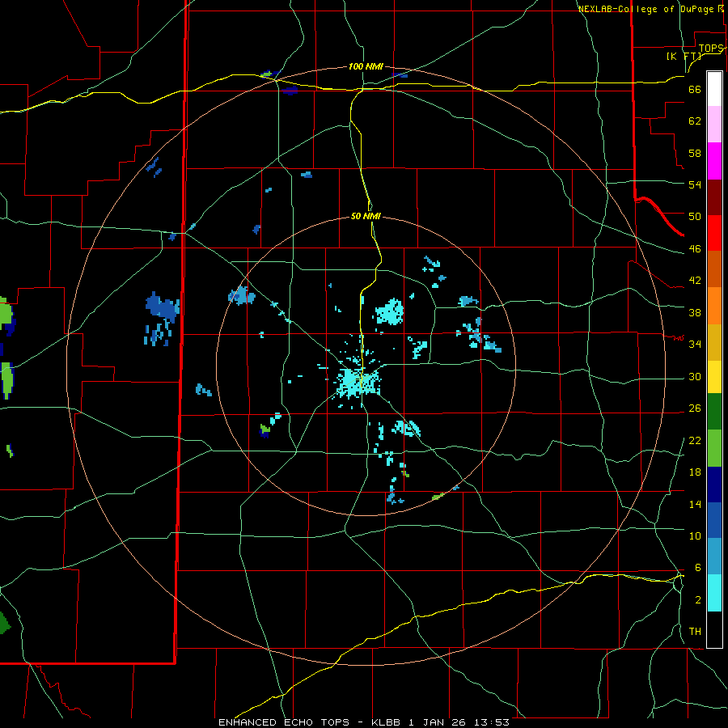This screenshot has width=728, height=728.
Task: Click the '100 NMI' range ring label
Action: tap(366, 66)
